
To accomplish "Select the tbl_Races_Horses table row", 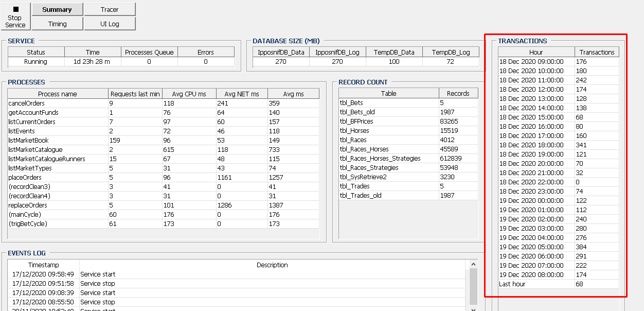I will click(x=408, y=149).
